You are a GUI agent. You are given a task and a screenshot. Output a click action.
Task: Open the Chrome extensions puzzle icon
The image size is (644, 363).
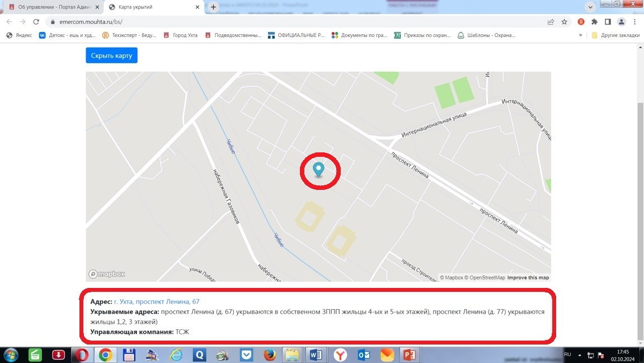[x=594, y=22]
